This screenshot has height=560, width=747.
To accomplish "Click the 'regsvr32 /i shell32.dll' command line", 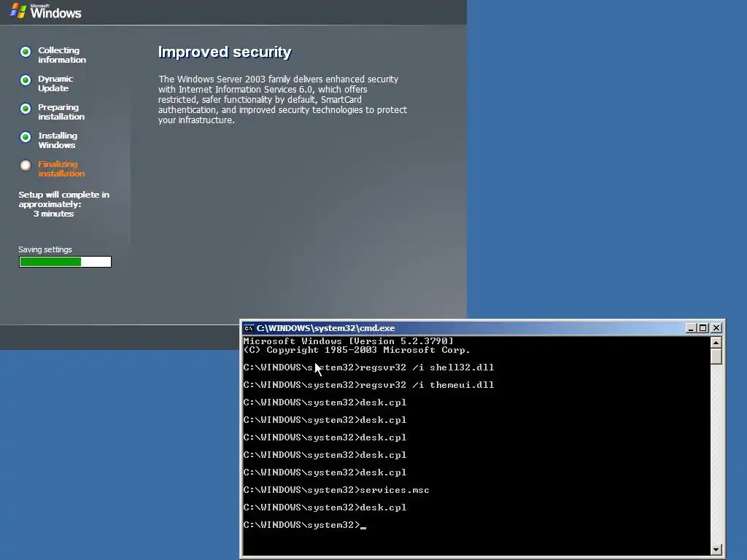I will (368, 367).
